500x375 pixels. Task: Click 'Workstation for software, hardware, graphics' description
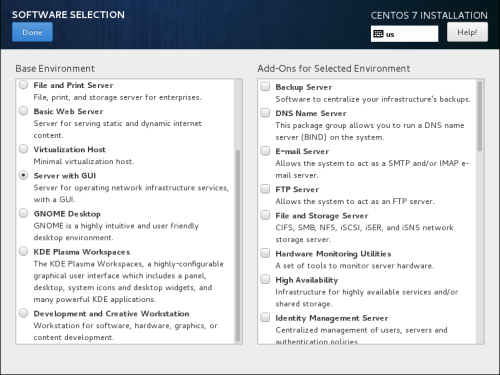(125, 331)
